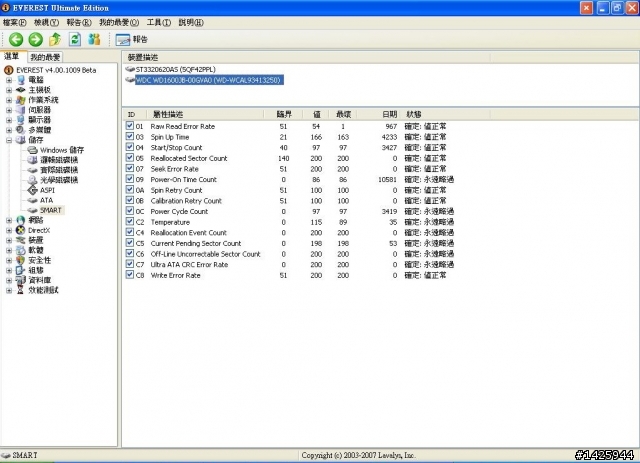
Task: Toggle checkbox for C2 Temperature
Action: click(130, 221)
